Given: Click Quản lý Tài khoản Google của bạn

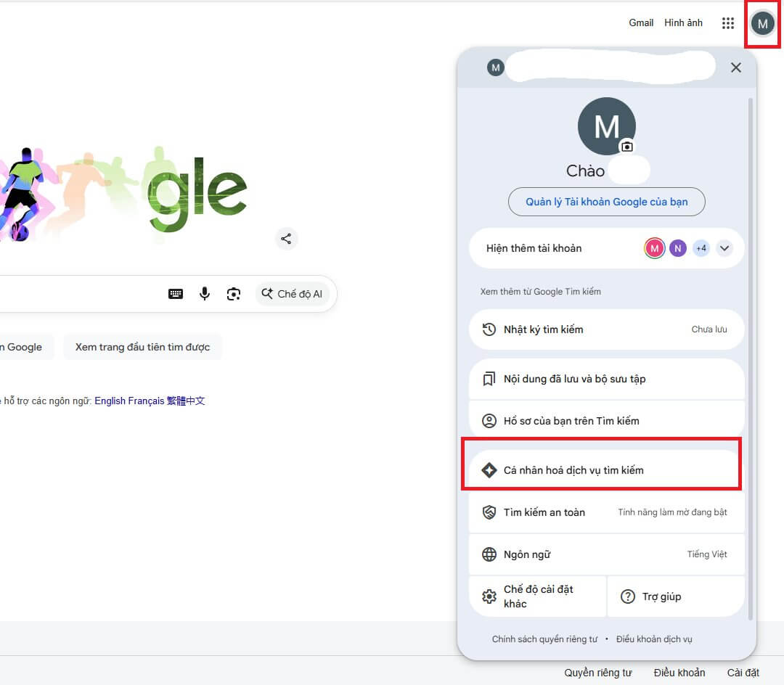Looking at the screenshot, I should coord(606,202).
